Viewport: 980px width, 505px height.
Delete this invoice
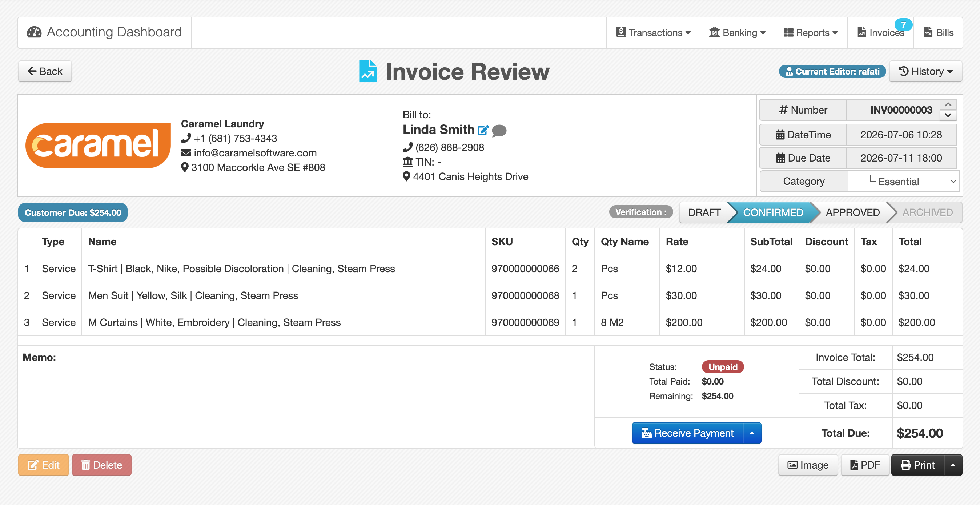(101, 465)
